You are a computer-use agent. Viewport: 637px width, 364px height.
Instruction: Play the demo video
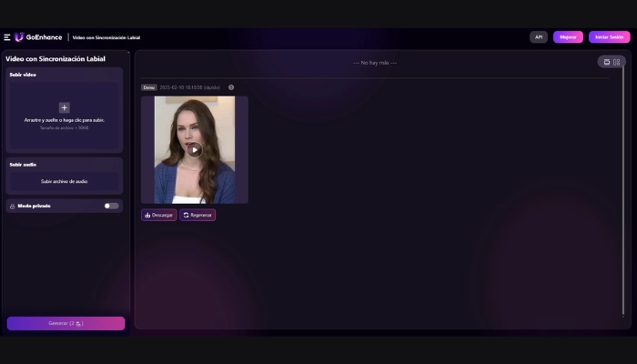click(195, 150)
